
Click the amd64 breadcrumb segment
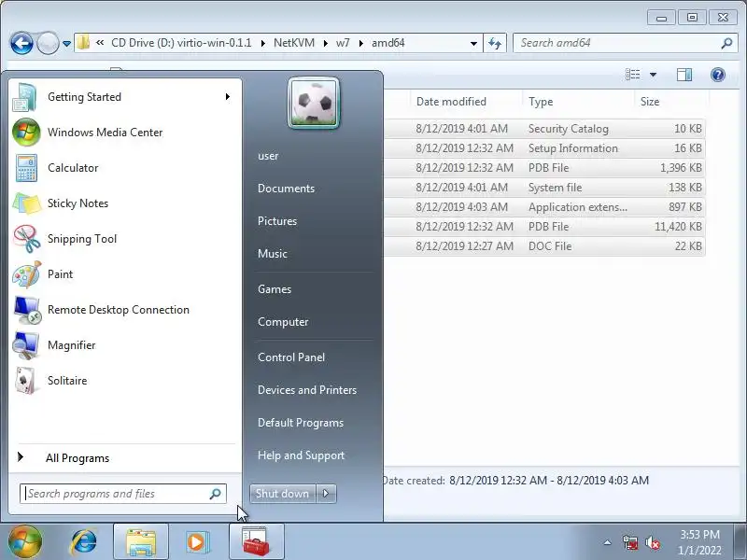(x=388, y=43)
